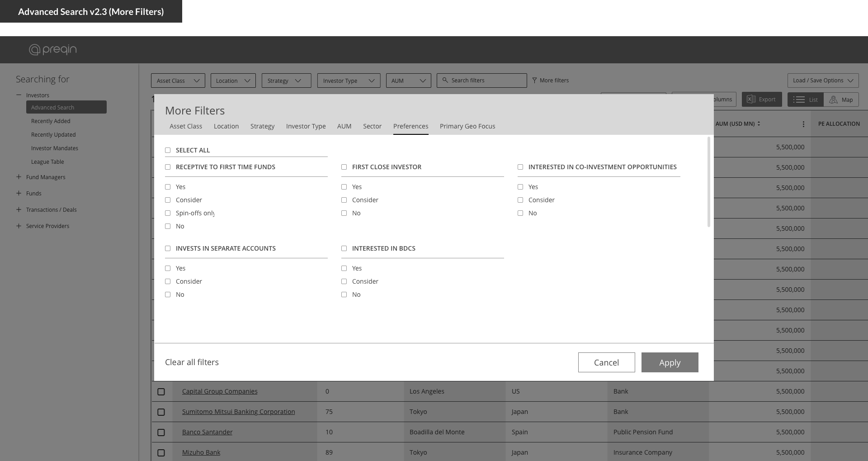Viewport: 868px width, 461px height.
Task: Click Cancel button
Action: (606, 362)
